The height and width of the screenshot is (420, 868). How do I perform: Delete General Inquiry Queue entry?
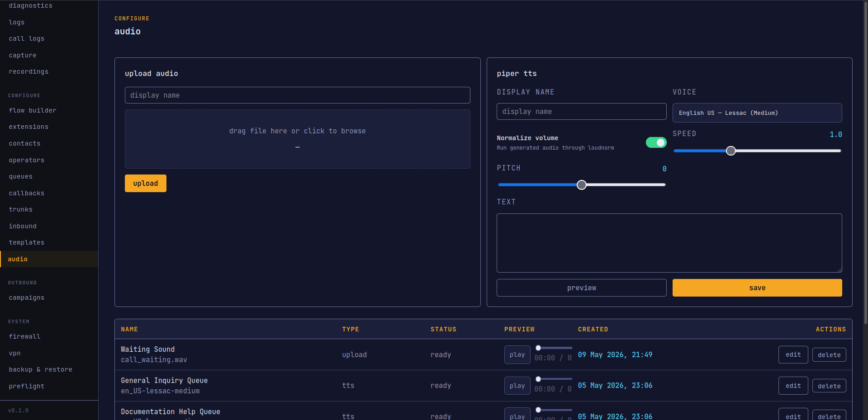(x=829, y=386)
